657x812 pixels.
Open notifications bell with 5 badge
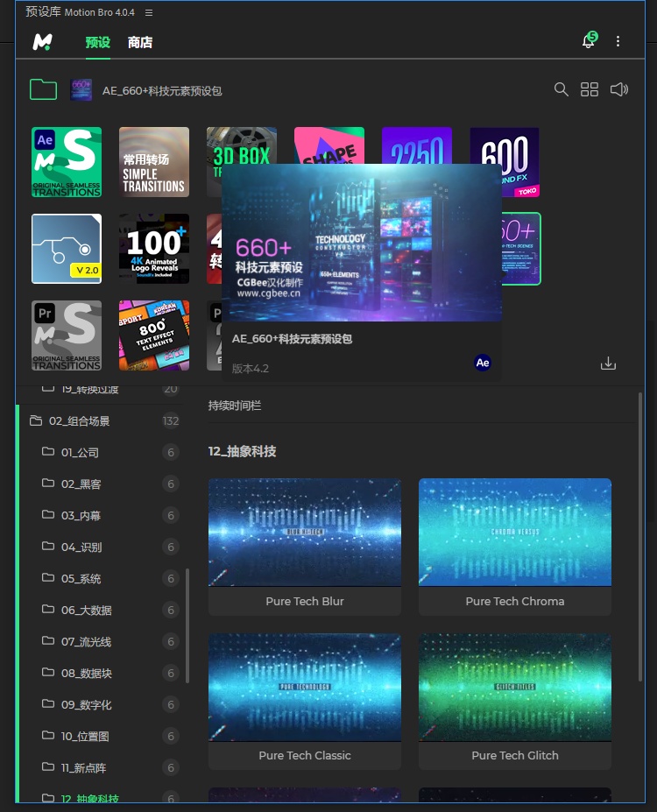coord(590,40)
